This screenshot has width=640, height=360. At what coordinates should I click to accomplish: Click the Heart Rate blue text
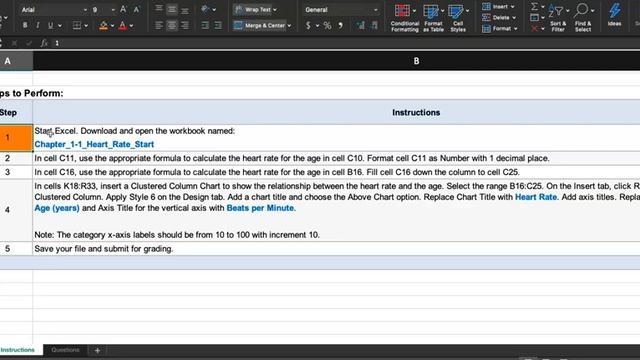536,197
